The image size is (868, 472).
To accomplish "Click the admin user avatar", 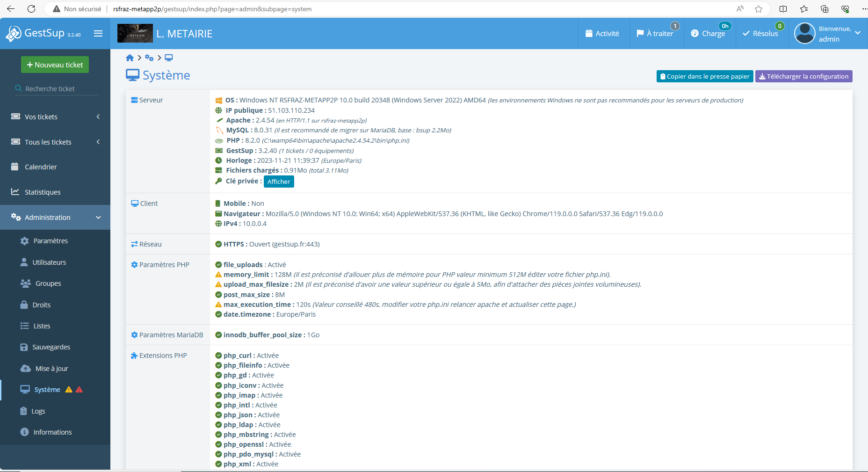I will pos(805,33).
